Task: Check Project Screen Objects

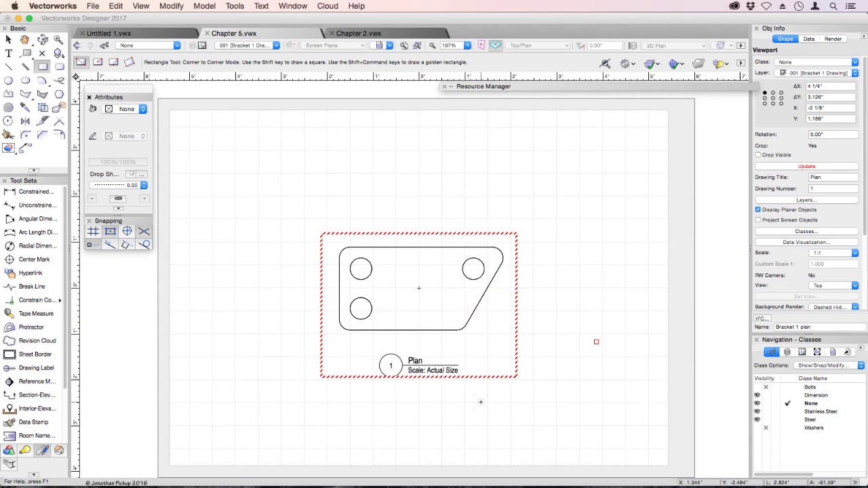Action: point(758,220)
